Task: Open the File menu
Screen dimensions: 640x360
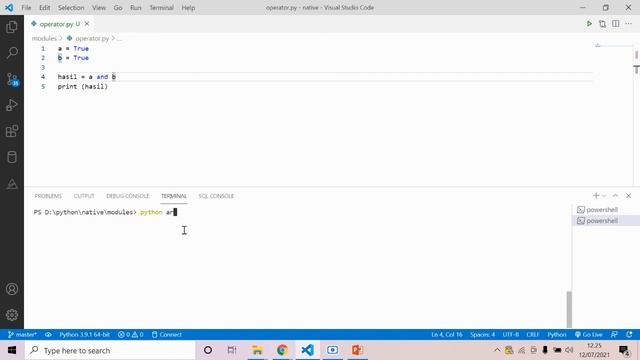Action: point(26,7)
